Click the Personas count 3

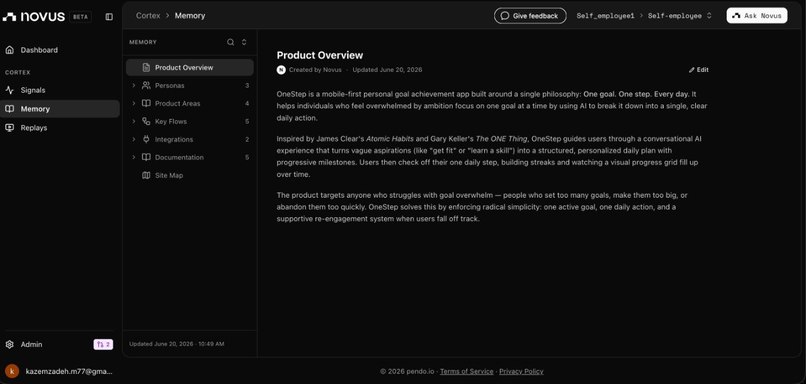[x=247, y=85]
